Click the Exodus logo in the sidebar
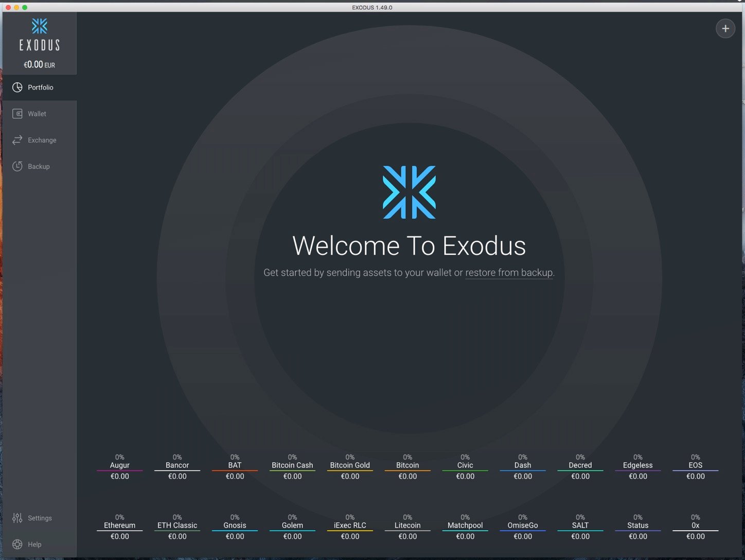This screenshot has height=560, width=745. pyautogui.click(x=40, y=34)
